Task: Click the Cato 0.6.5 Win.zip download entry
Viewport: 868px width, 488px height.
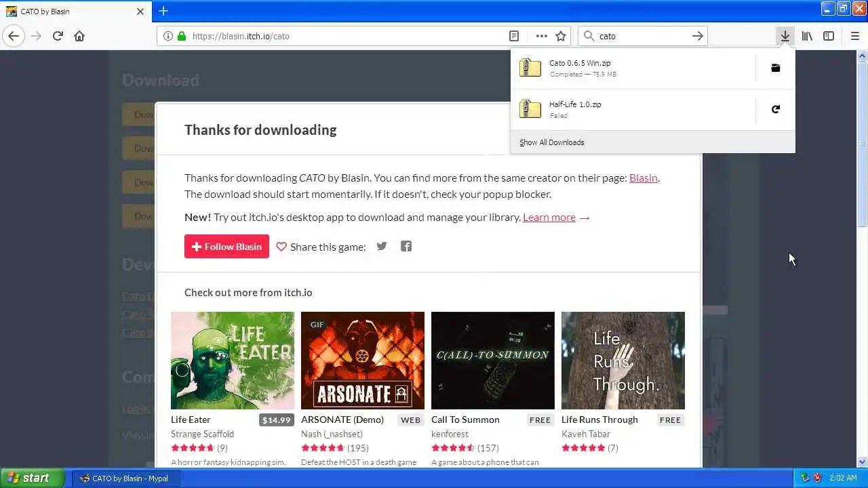Action: 633,68
